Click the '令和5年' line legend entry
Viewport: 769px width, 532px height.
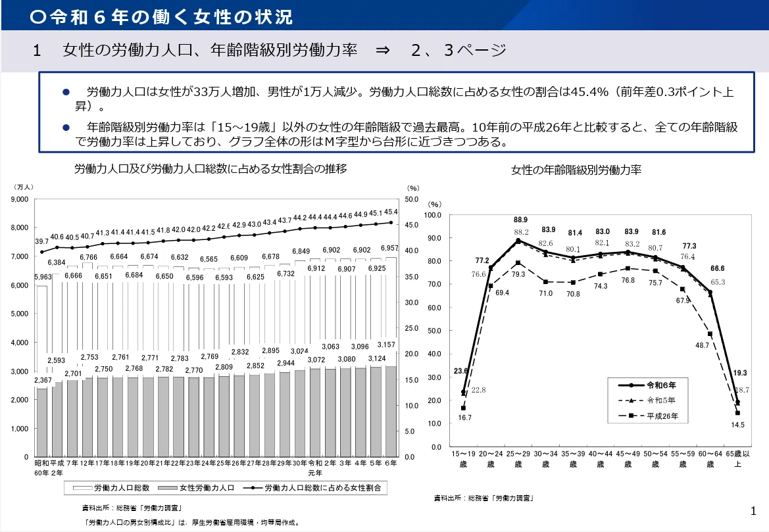(x=647, y=400)
